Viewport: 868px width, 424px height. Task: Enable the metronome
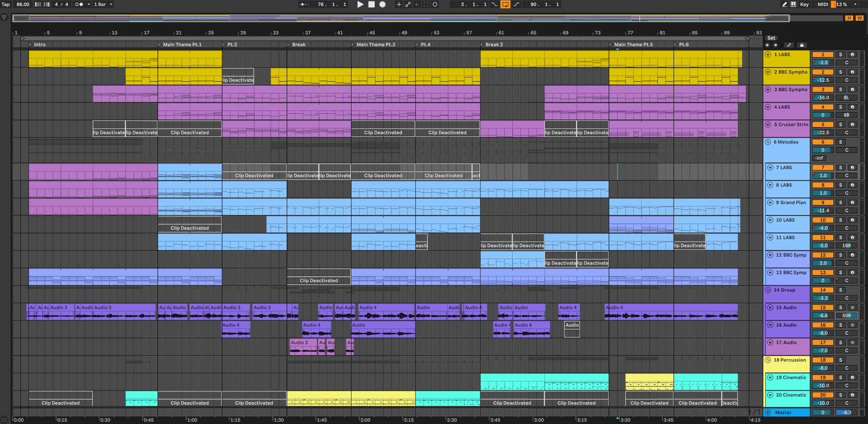point(79,5)
